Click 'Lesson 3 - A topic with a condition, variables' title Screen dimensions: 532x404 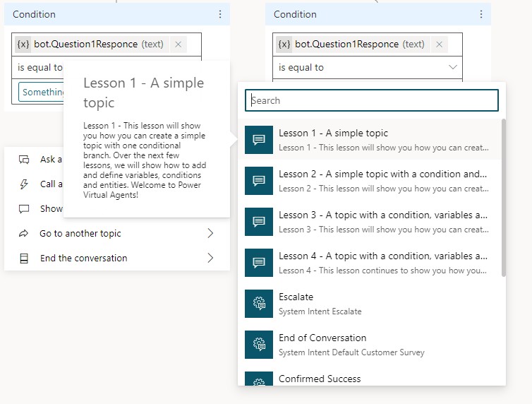(383, 215)
